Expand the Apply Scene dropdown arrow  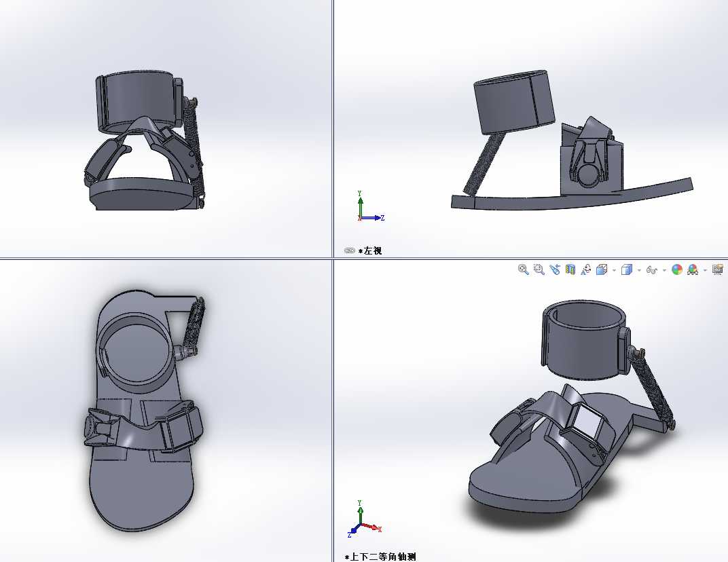tap(704, 270)
